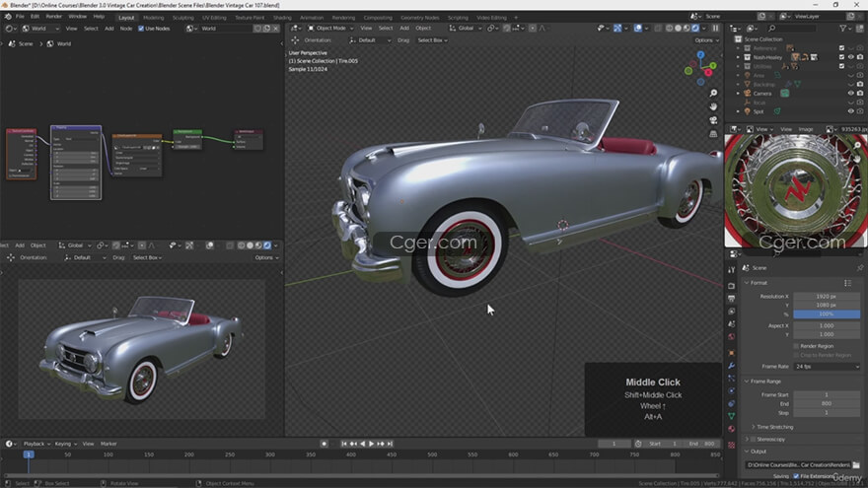
Task: Open the File menu
Action: 20,17
